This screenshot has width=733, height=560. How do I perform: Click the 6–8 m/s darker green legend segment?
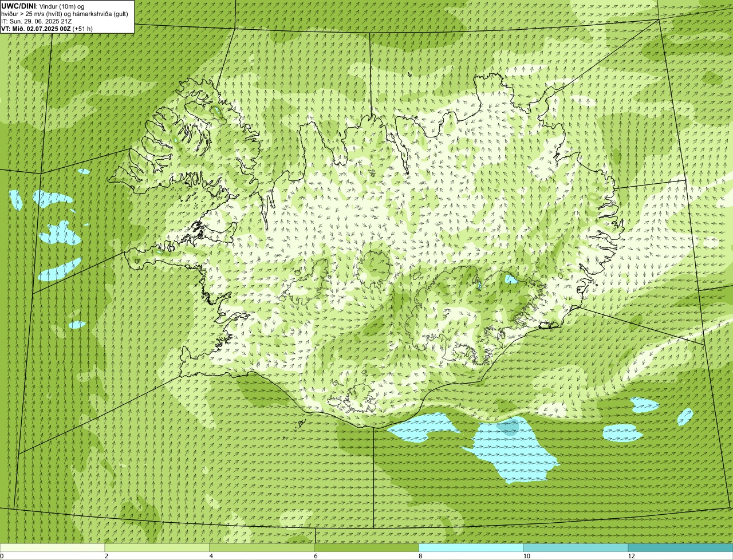pos(366,547)
